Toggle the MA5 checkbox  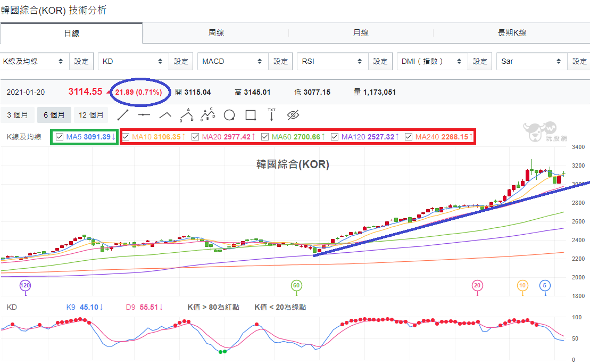click(60, 137)
